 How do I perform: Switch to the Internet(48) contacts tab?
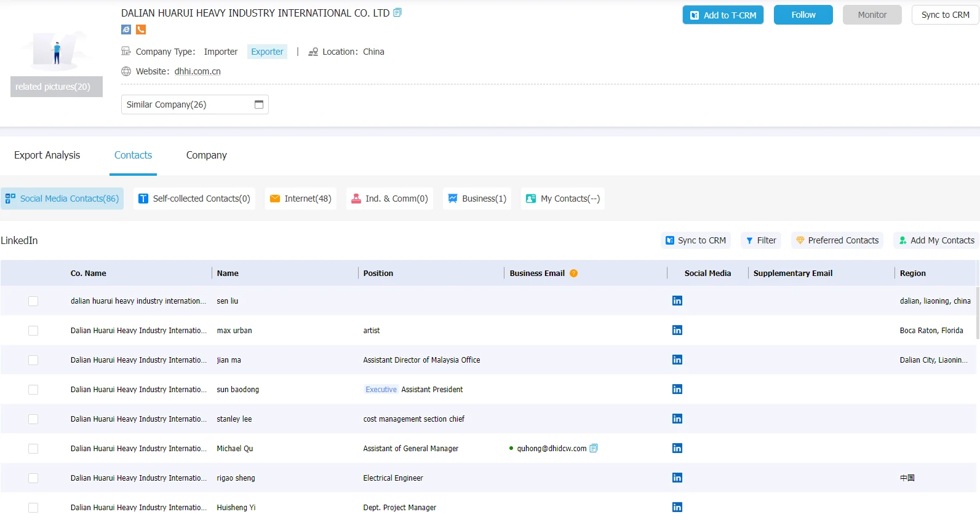coord(301,199)
